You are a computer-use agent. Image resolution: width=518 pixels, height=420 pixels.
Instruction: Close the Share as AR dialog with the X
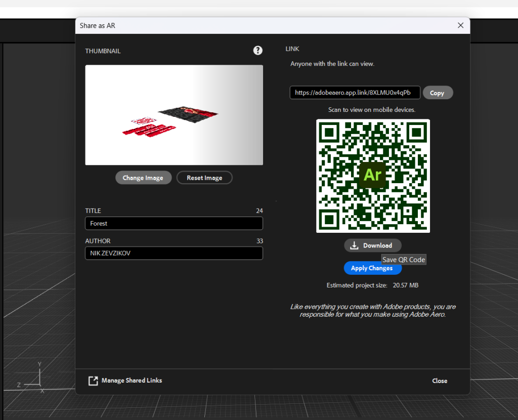pos(460,25)
